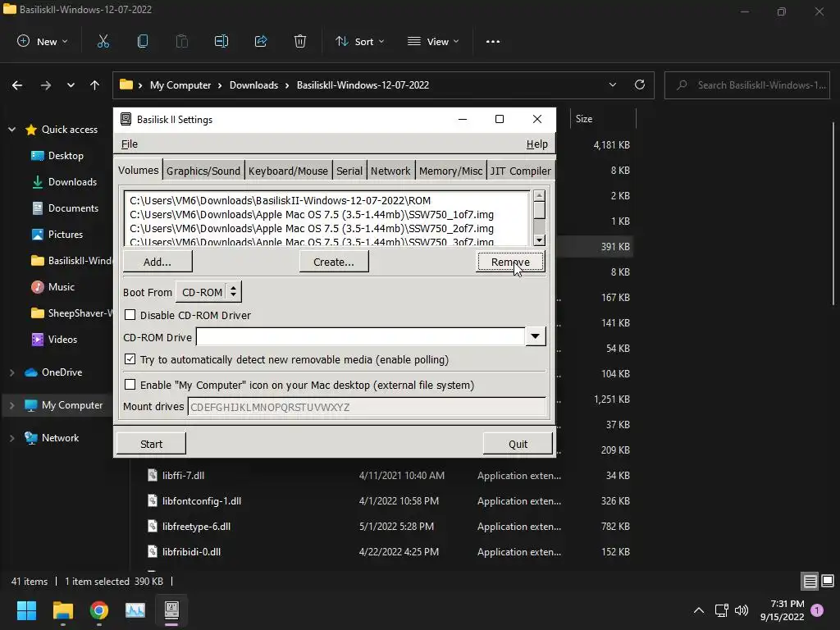Open the Help menu in Basilisk II
840x630 pixels.
pos(536,144)
